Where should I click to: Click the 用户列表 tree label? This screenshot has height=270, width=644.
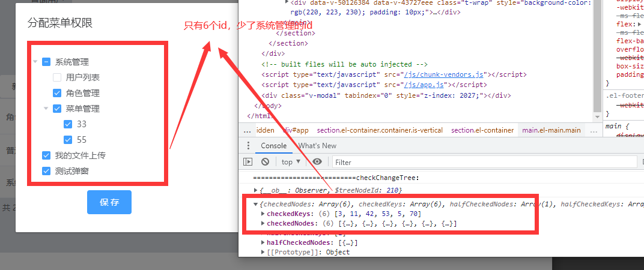[x=82, y=77]
